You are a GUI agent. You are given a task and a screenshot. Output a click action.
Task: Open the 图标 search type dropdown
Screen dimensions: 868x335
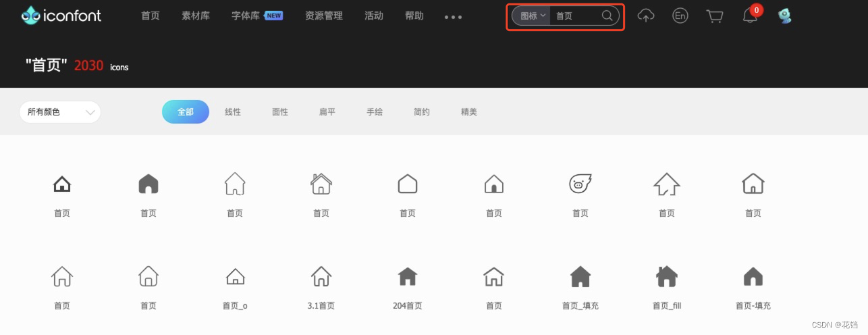532,16
